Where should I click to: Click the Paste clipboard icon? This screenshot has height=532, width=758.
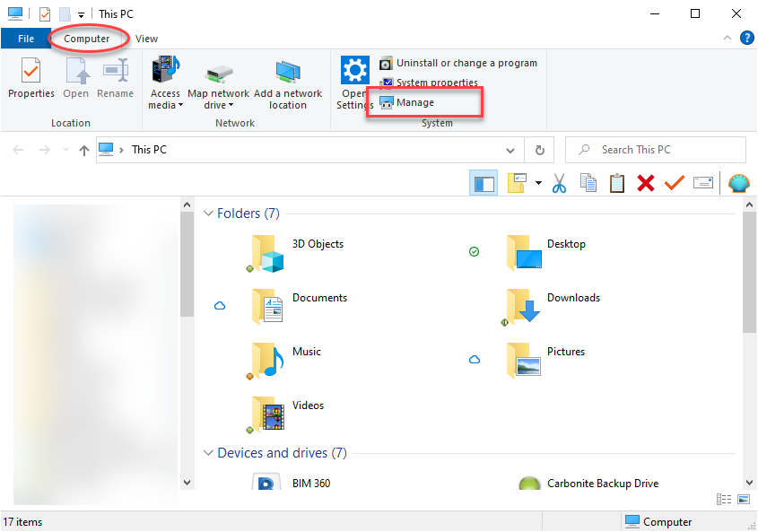tap(617, 183)
